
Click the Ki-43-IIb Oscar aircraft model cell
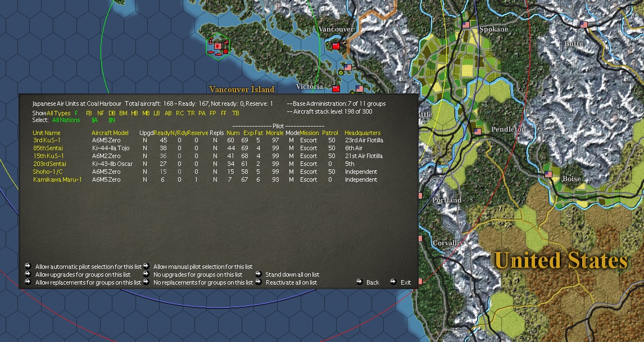tap(112, 164)
